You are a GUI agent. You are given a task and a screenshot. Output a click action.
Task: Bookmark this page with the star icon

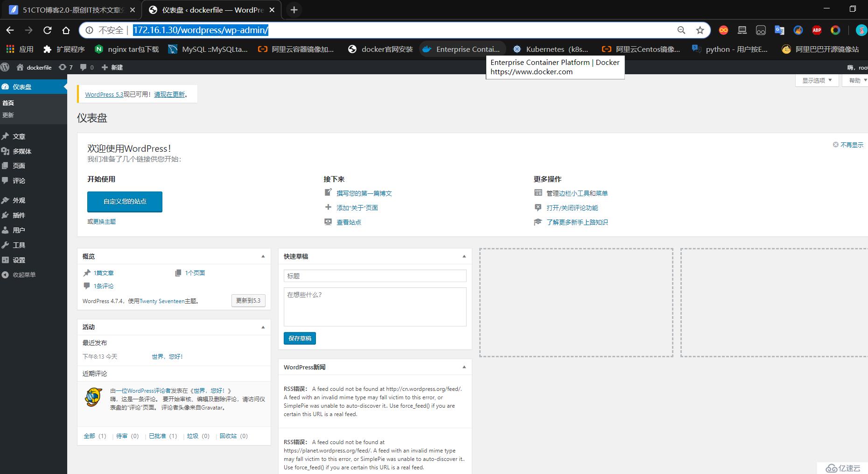[x=700, y=30]
